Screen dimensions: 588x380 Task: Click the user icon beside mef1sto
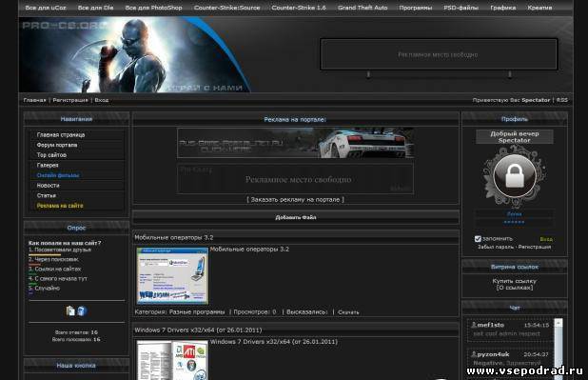click(474, 325)
